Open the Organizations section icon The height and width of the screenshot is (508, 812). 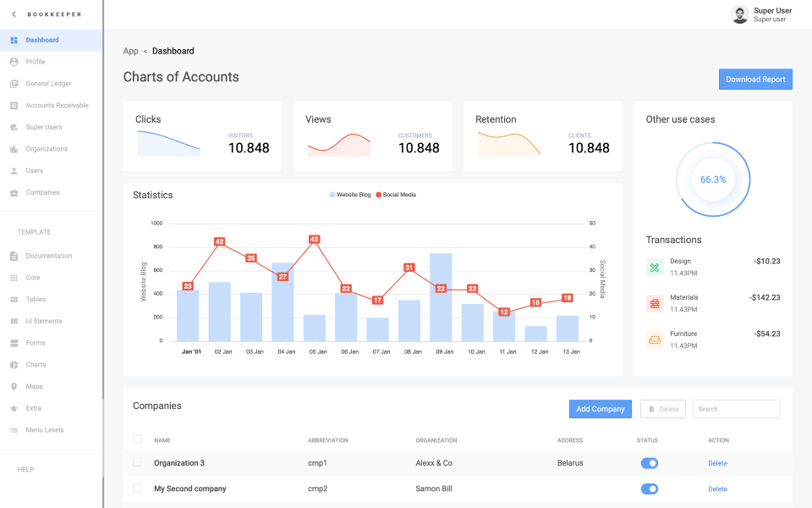pyautogui.click(x=13, y=148)
